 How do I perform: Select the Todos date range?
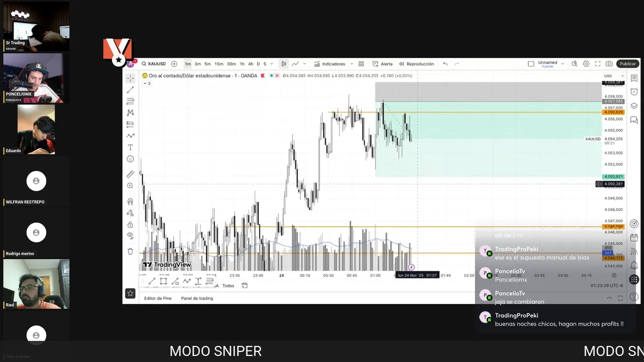(x=228, y=286)
